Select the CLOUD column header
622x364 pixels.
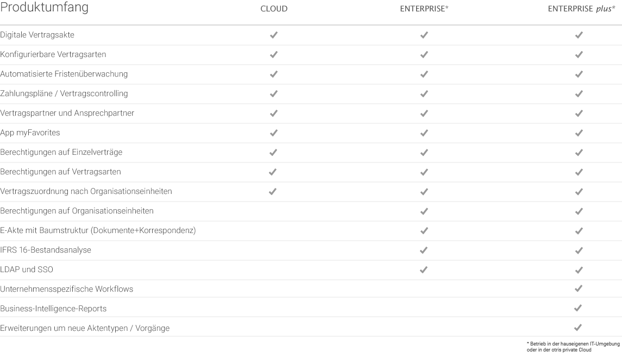[x=274, y=9]
